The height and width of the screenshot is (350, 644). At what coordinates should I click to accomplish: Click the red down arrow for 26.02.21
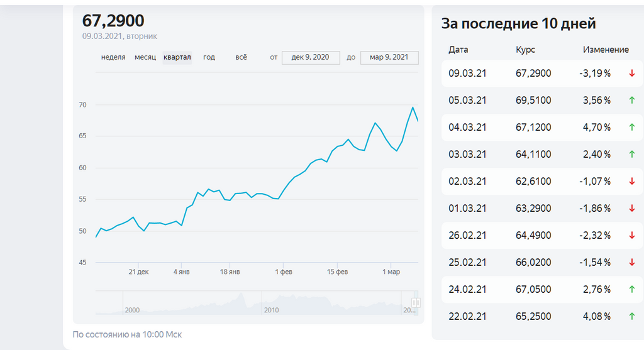point(631,236)
